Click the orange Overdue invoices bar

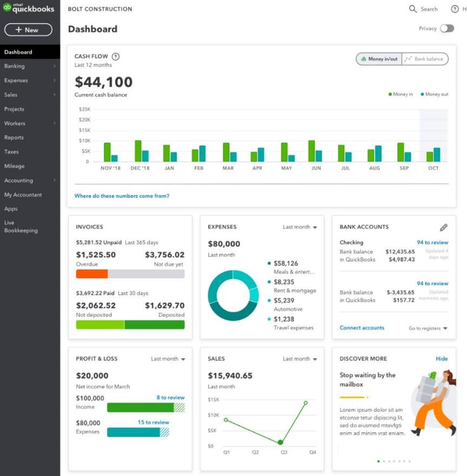click(x=92, y=274)
